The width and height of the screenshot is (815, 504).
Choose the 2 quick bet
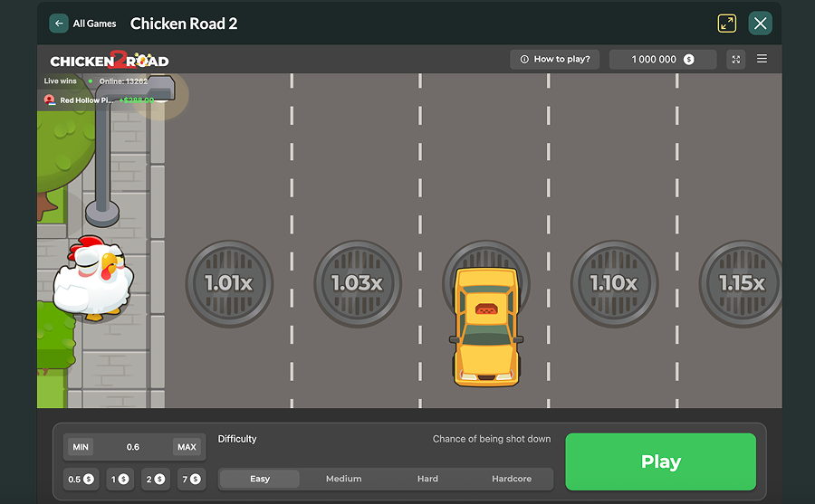click(155, 479)
